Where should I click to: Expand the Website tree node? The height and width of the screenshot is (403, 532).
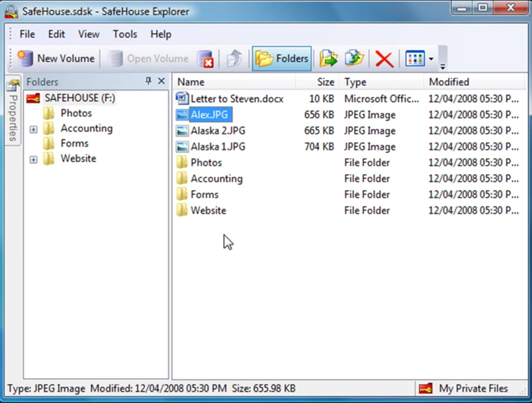[34, 159]
